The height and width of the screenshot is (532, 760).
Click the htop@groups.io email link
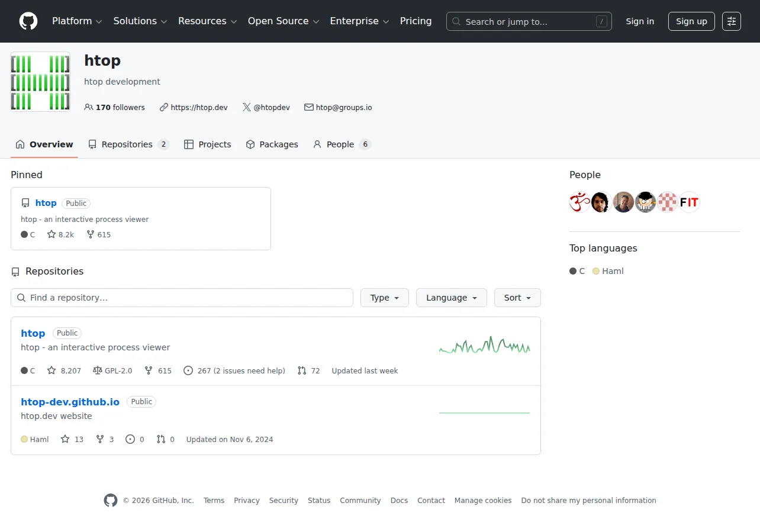[344, 108]
